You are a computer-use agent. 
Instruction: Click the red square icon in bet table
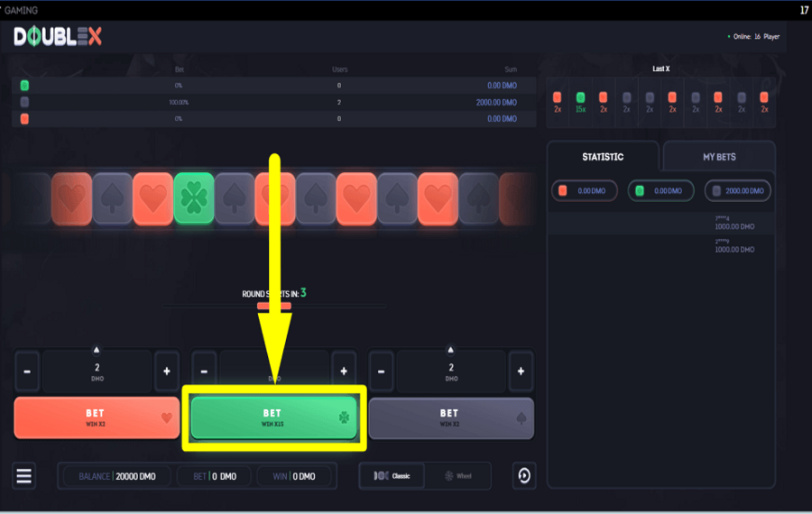[24, 118]
